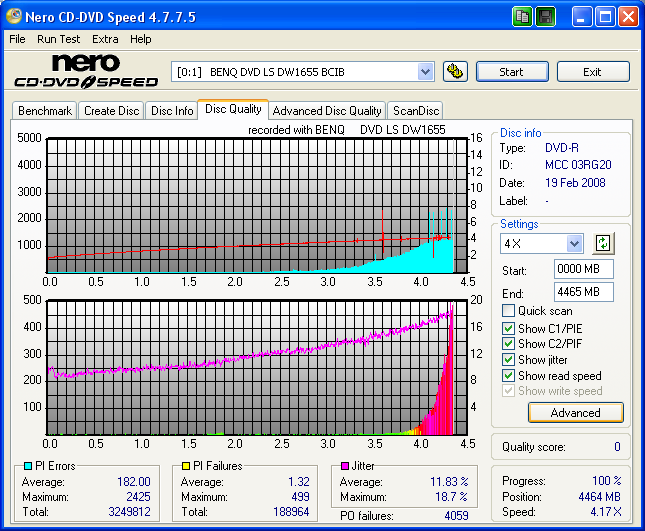Toggle Show read speed checkbox
645x531 pixels.
(508, 376)
